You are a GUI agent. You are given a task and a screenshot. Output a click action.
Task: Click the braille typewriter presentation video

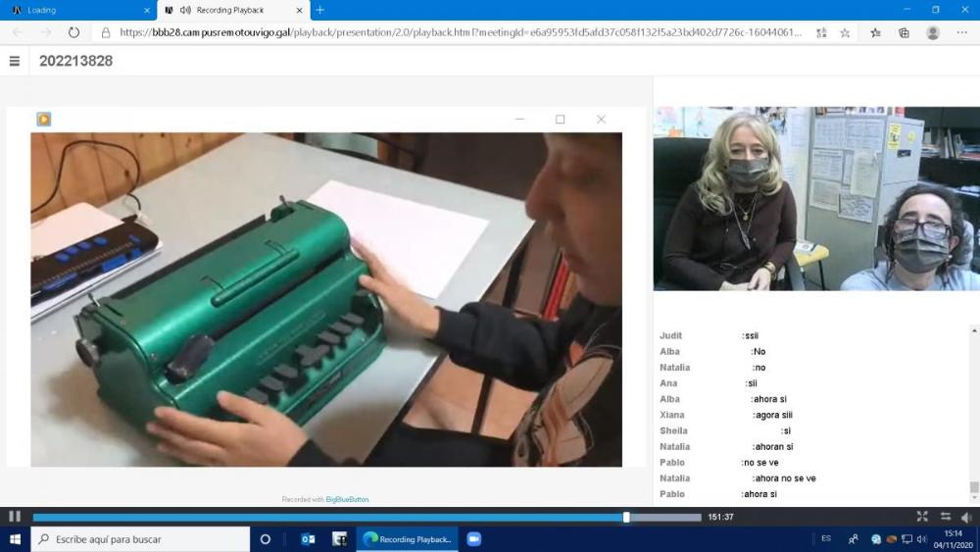(x=326, y=299)
